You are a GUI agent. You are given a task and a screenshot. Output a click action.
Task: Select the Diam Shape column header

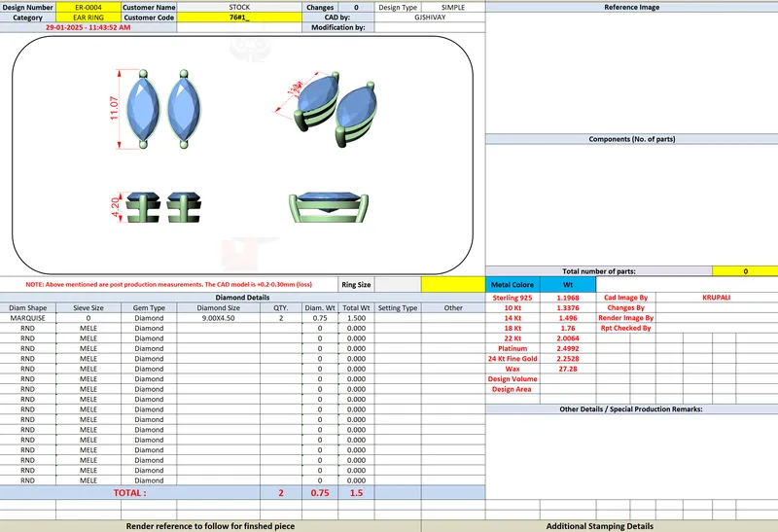coord(28,307)
